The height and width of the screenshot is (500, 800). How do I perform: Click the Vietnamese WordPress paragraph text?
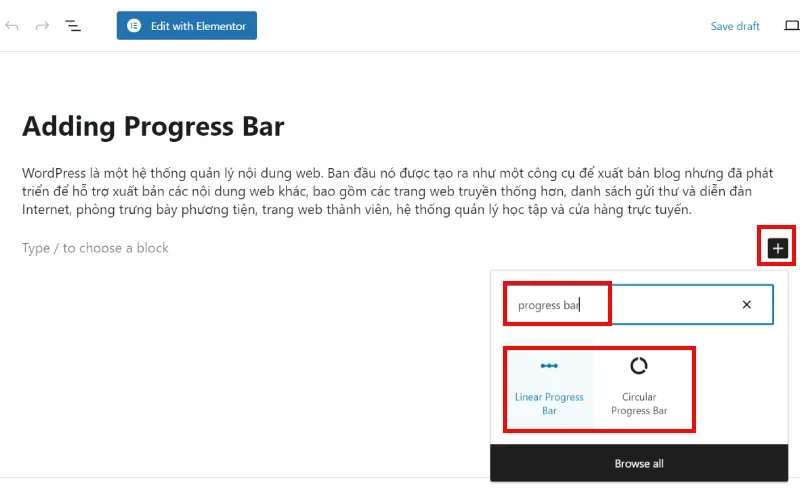point(397,191)
